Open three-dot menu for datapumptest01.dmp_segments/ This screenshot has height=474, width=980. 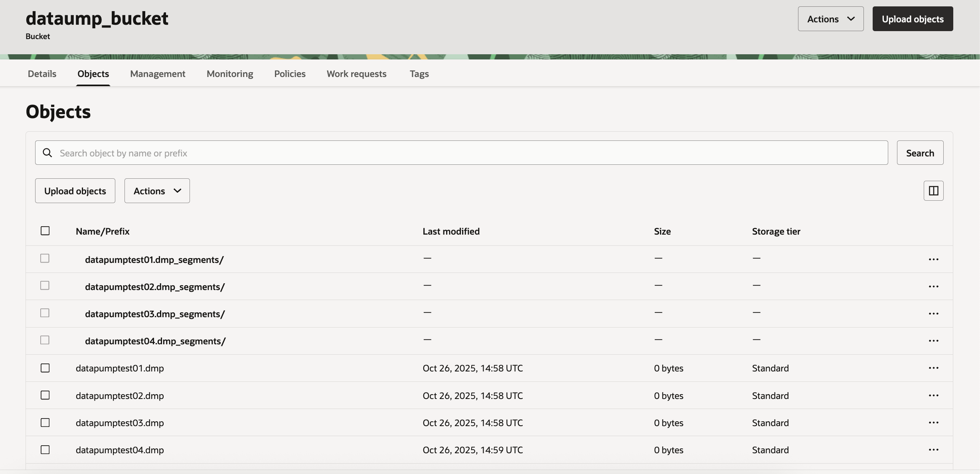tap(933, 259)
